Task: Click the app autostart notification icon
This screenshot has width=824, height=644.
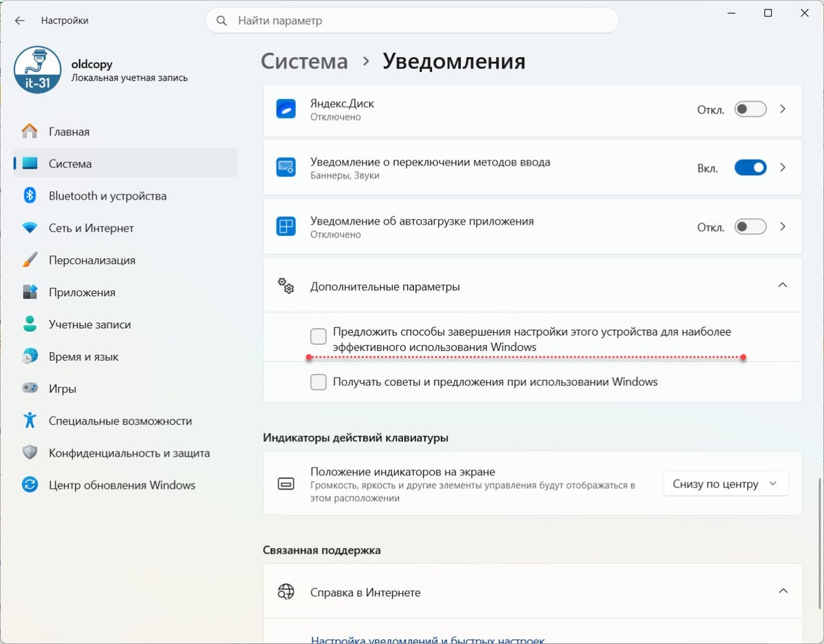Action: 286,227
